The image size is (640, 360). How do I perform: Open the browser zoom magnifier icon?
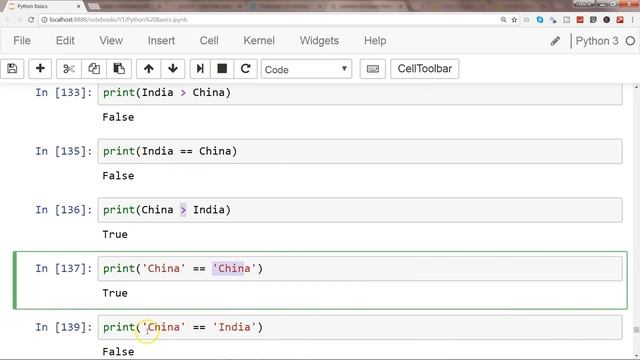click(503, 20)
